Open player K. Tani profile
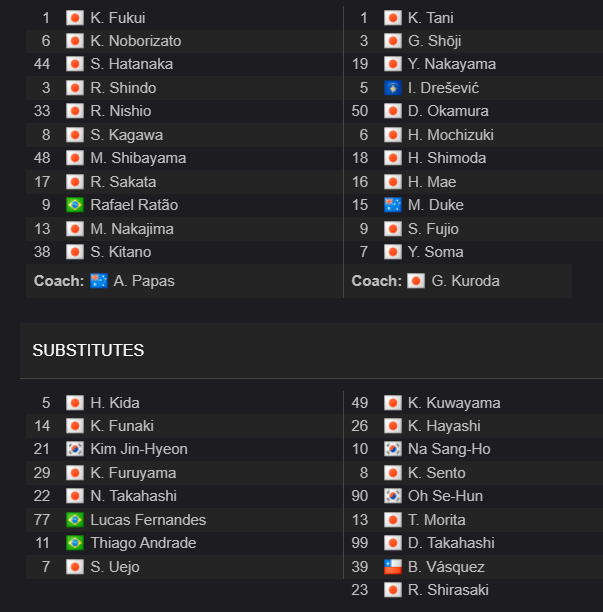This screenshot has height=612, width=603. click(x=430, y=18)
